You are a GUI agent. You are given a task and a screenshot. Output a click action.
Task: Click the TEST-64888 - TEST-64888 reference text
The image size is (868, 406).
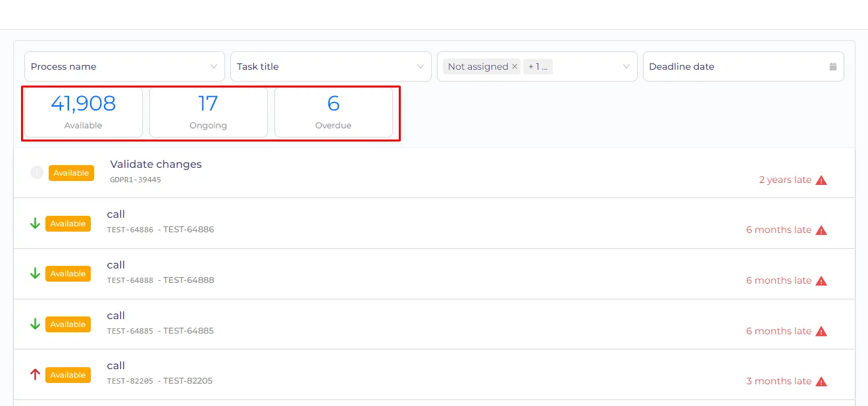(161, 280)
